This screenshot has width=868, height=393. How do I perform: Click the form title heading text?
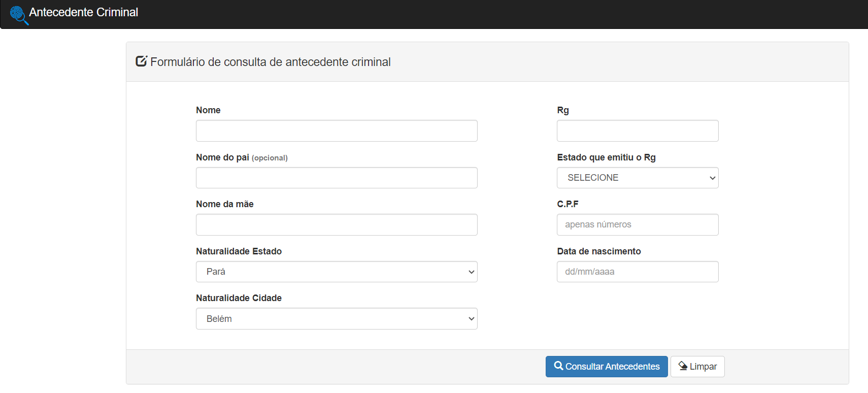point(270,62)
